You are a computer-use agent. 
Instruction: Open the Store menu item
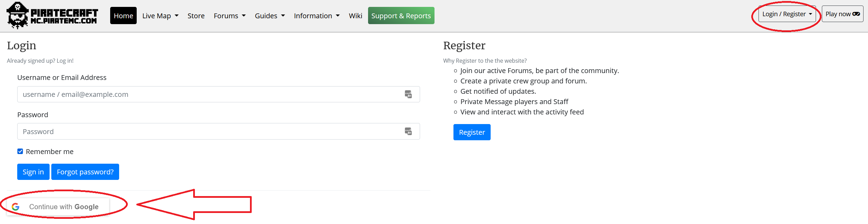[196, 16]
